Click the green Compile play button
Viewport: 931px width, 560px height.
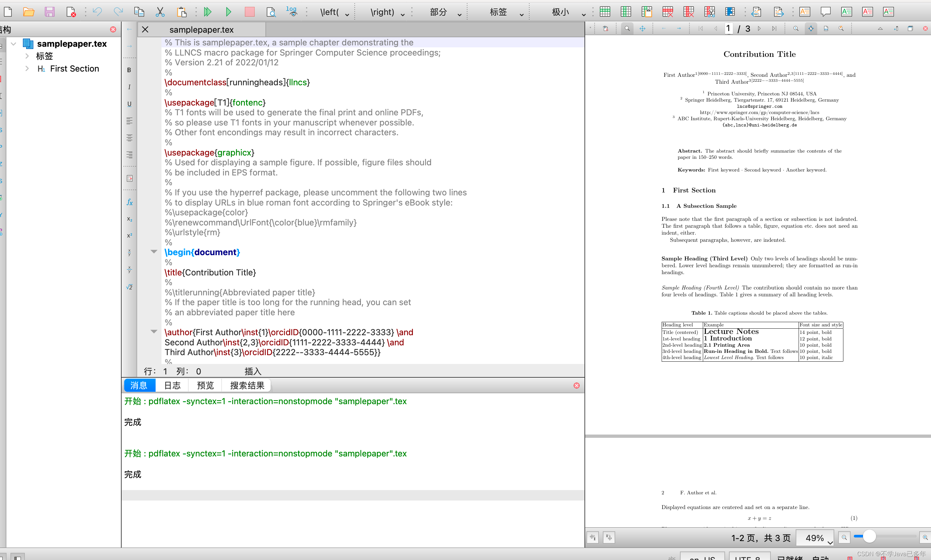[229, 12]
